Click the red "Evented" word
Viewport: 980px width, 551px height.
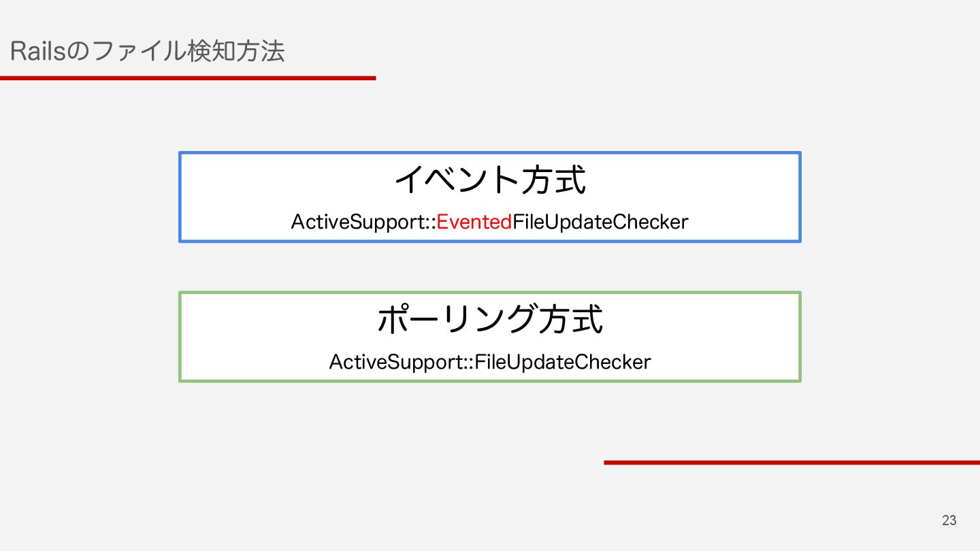pos(474,222)
